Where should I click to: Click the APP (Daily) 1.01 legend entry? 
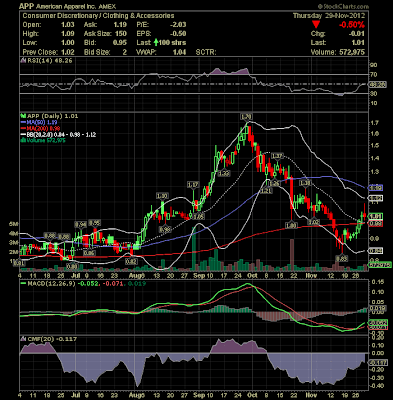click(x=52, y=116)
